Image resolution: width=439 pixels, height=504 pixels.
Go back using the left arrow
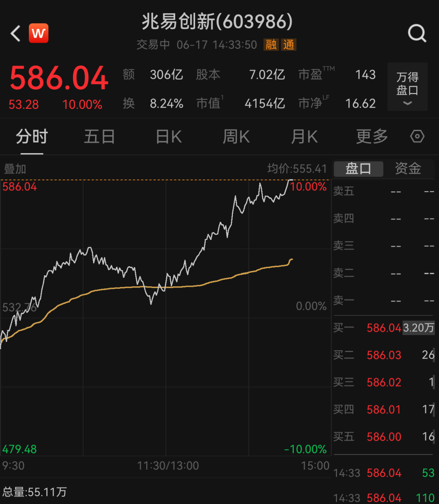(x=15, y=33)
